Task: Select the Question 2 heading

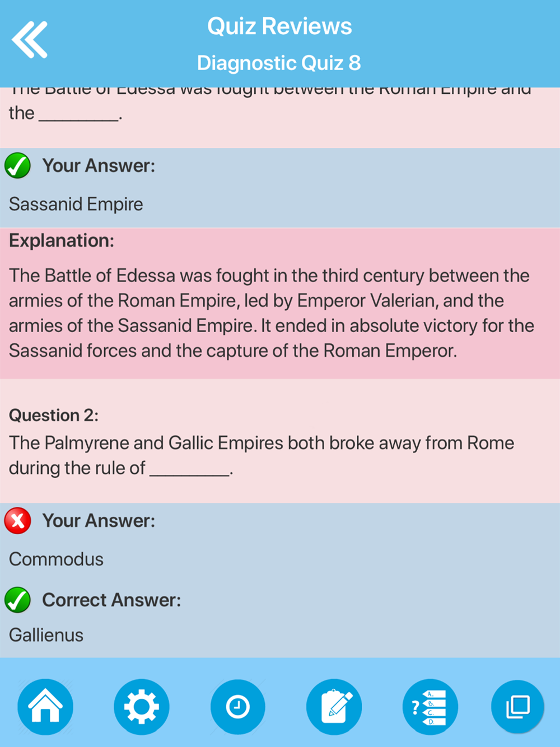Action: tap(54, 415)
